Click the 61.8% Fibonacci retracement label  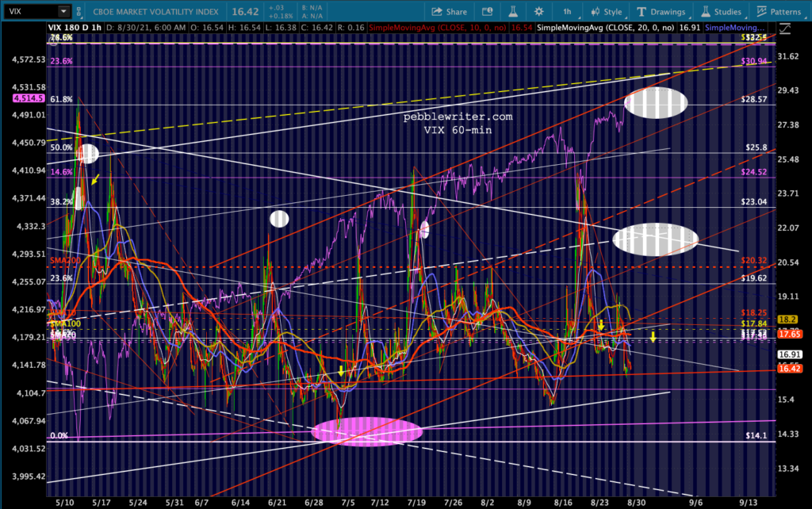pyautogui.click(x=62, y=99)
